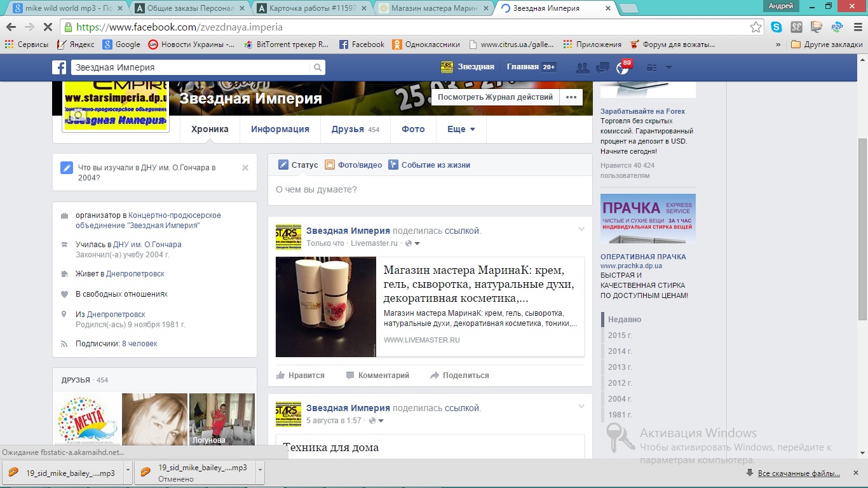Click the profile picture camera icon
The height and width of the screenshot is (488, 868).
point(77,116)
